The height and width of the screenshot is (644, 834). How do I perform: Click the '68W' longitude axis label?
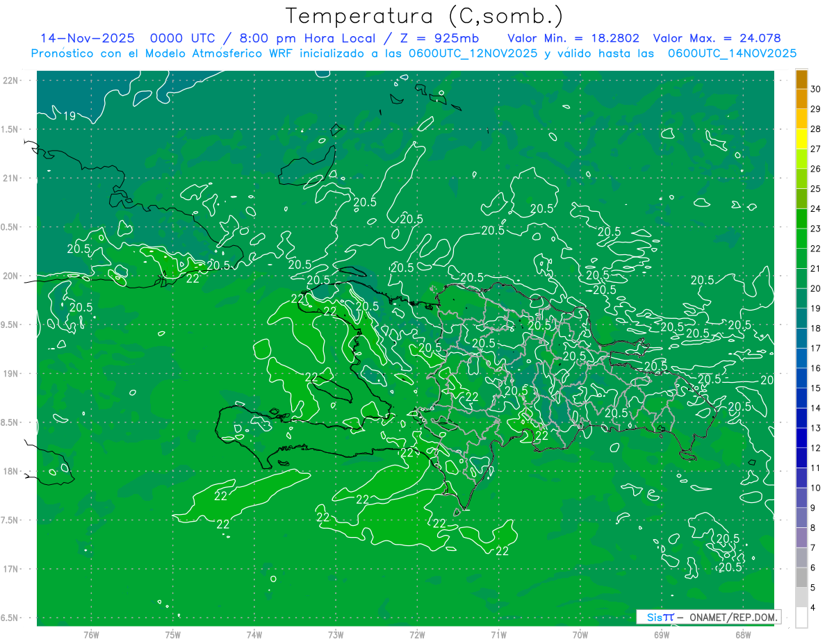(x=743, y=635)
